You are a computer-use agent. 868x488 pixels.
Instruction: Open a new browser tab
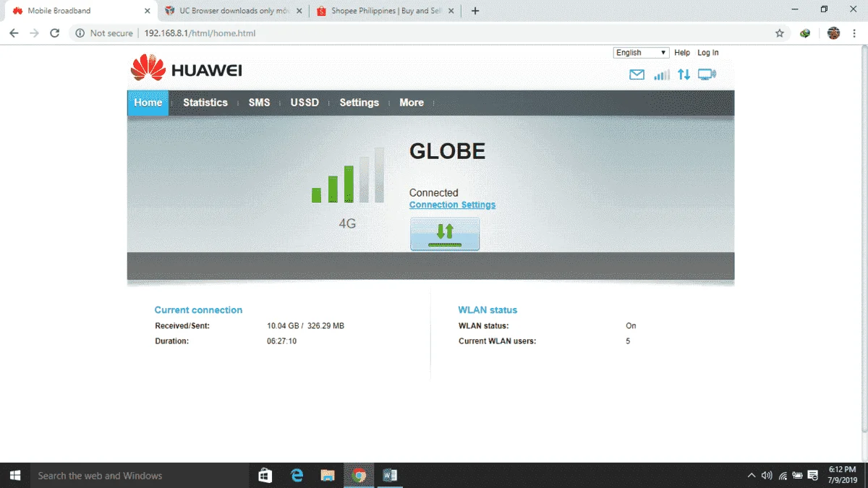475,11
